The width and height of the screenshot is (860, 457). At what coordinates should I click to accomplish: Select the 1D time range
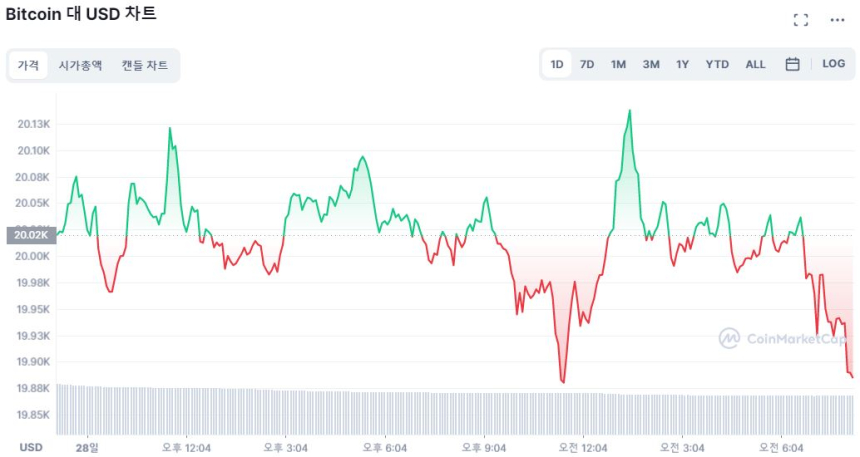pyautogui.click(x=557, y=64)
